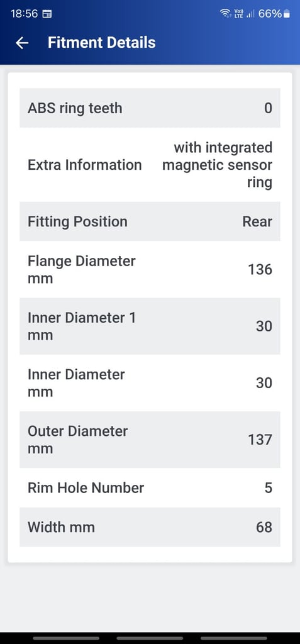Image resolution: width=300 pixels, height=644 pixels.
Task: Select the Rim Hole Number row
Action: pyautogui.click(x=150, y=487)
